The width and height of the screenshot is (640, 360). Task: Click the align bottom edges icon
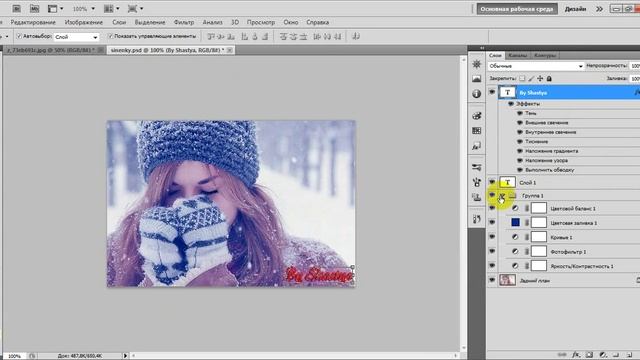click(x=231, y=37)
